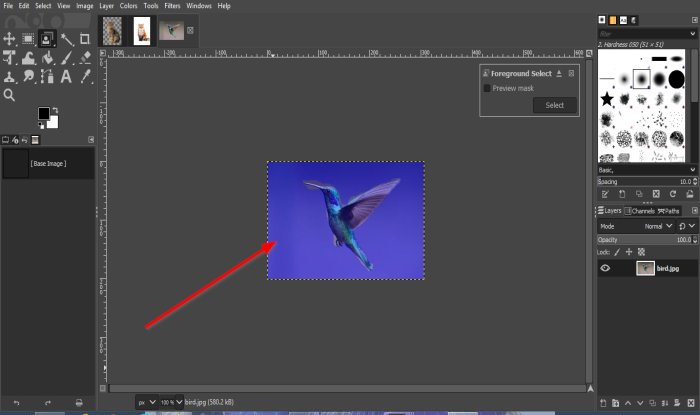Select the Rectangle Select tool

[28, 39]
